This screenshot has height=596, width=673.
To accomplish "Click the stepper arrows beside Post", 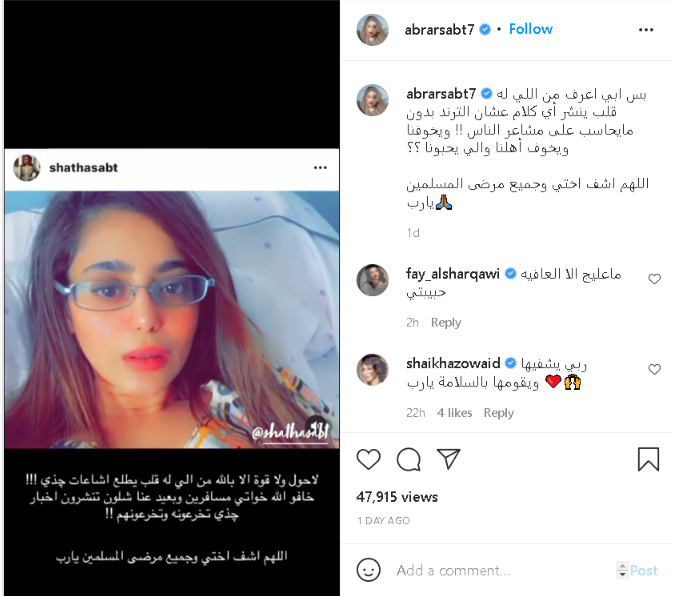I will [622, 570].
